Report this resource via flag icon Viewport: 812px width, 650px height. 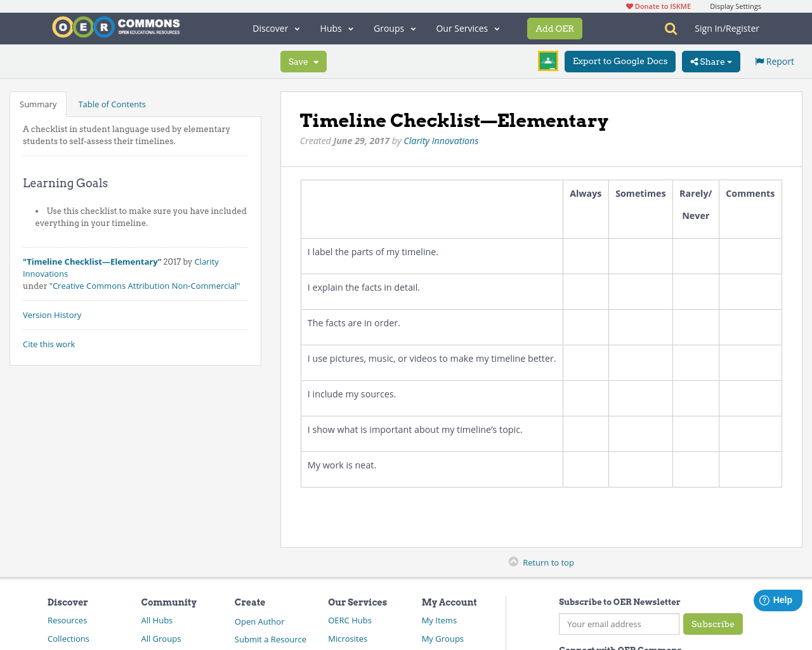click(x=759, y=60)
